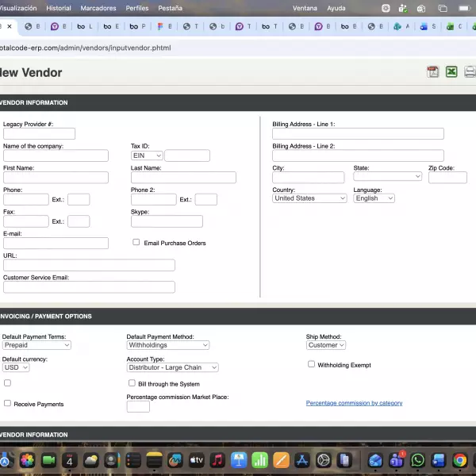
Task: Open the Language dropdown set to English
Action: coord(374,198)
